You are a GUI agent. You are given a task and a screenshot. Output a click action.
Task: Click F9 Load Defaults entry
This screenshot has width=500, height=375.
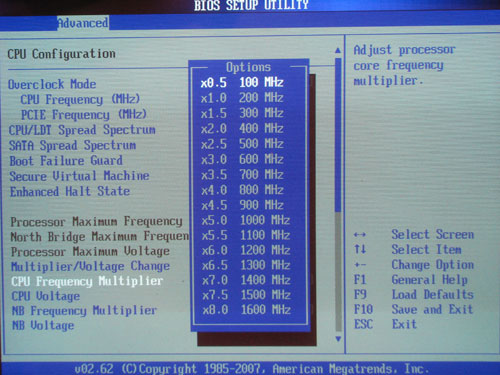(x=414, y=295)
